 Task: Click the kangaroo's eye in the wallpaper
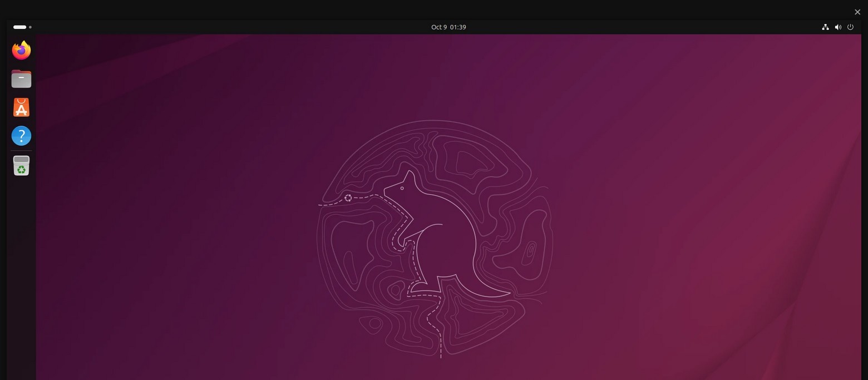click(x=402, y=188)
